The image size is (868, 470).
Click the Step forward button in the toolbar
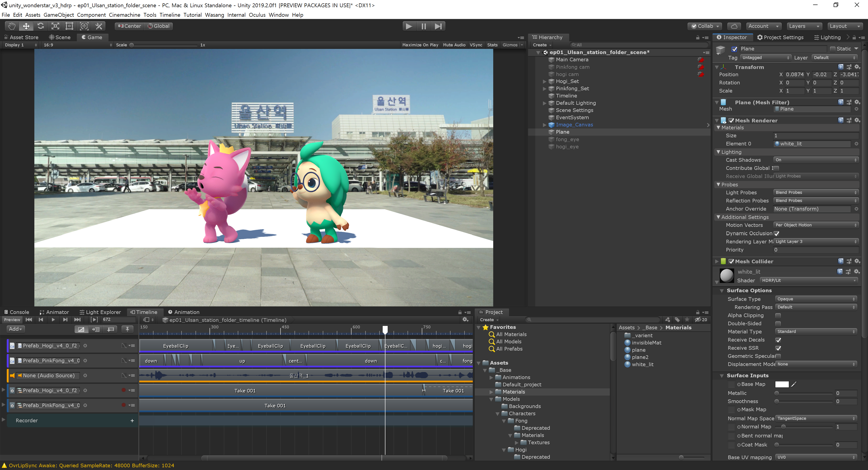tap(438, 26)
